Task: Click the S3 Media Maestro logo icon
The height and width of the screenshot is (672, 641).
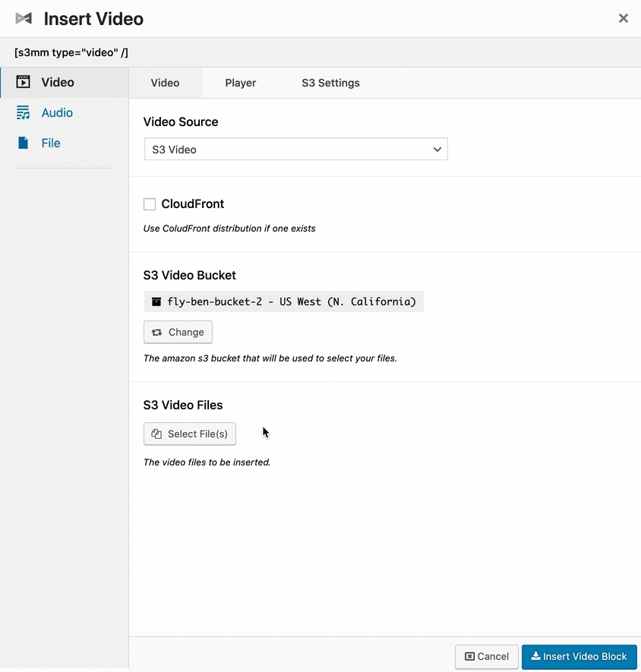Action: click(24, 18)
